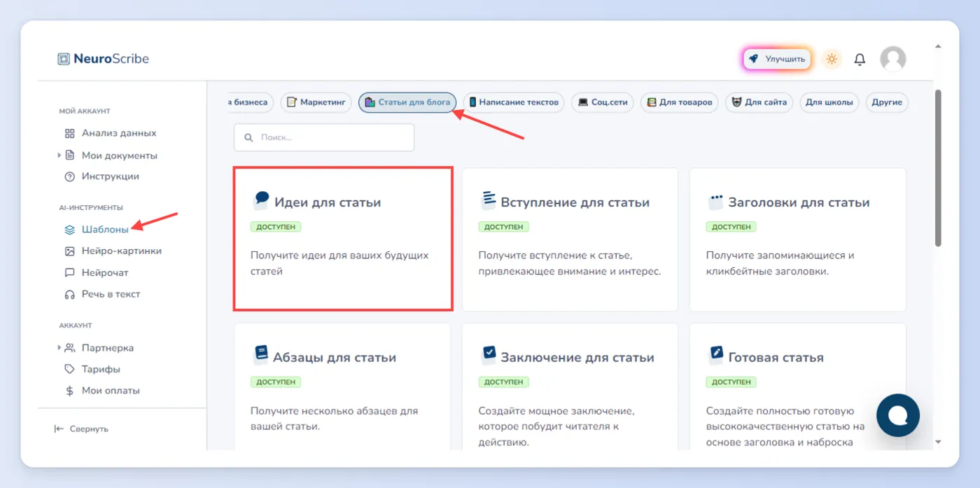Screen dimensions: 980x488
Task: Click the magnifier icon in search box
Action: point(248,138)
